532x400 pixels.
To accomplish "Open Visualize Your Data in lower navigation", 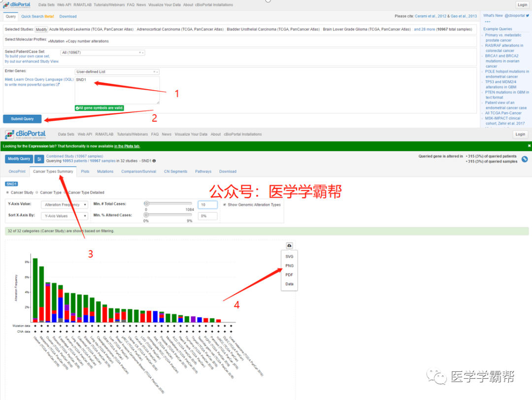I will (x=191, y=134).
